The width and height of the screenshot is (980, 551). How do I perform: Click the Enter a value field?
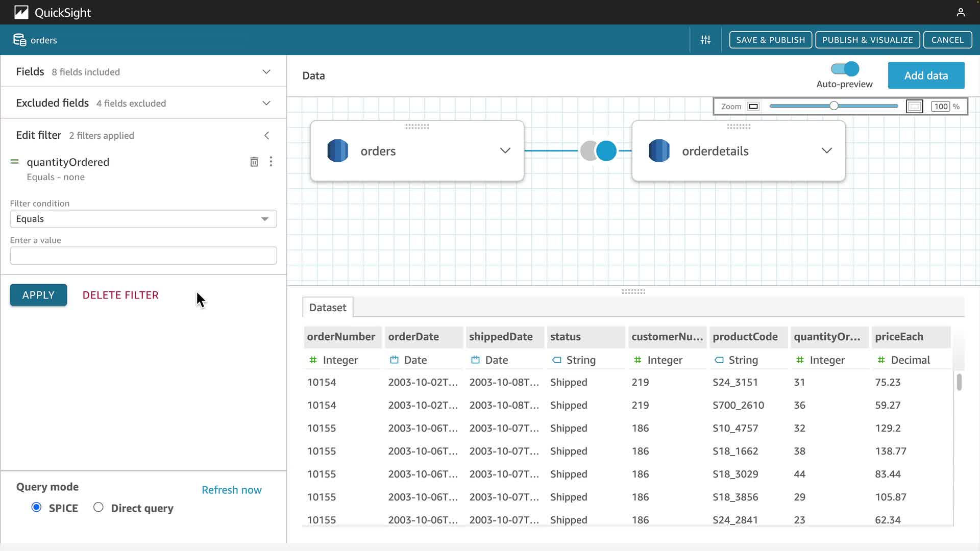coord(143,256)
